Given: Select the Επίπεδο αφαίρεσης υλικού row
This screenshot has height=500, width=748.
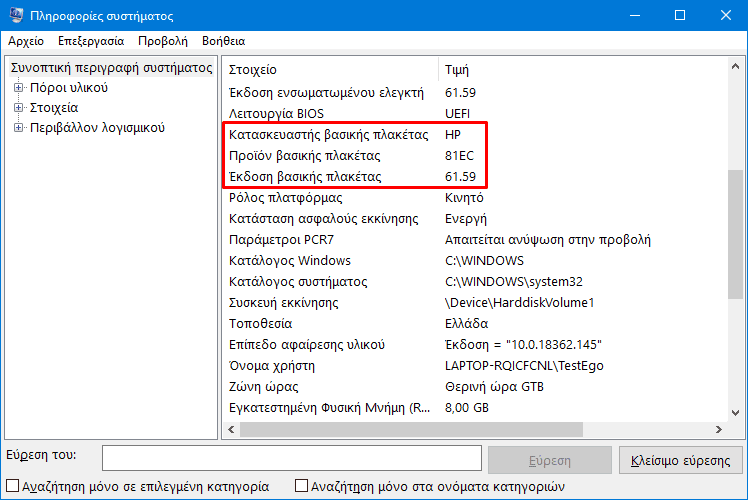Looking at the screenshot, I should click(475, 344).
